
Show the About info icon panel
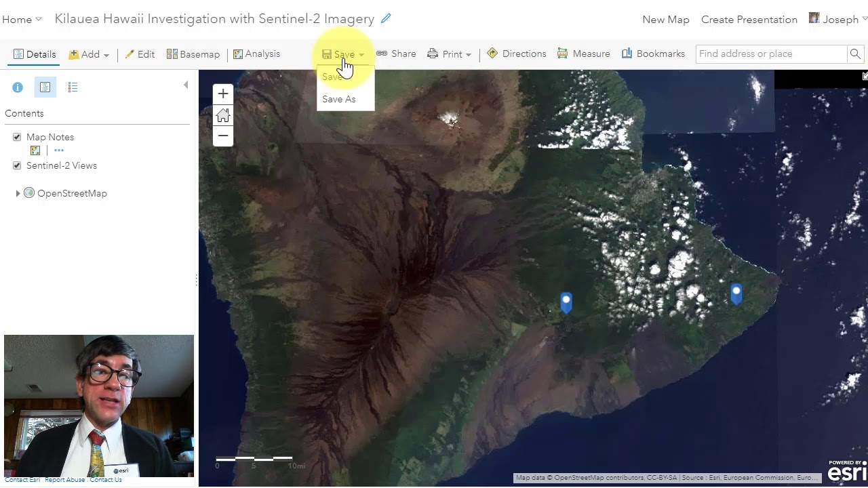18,87
